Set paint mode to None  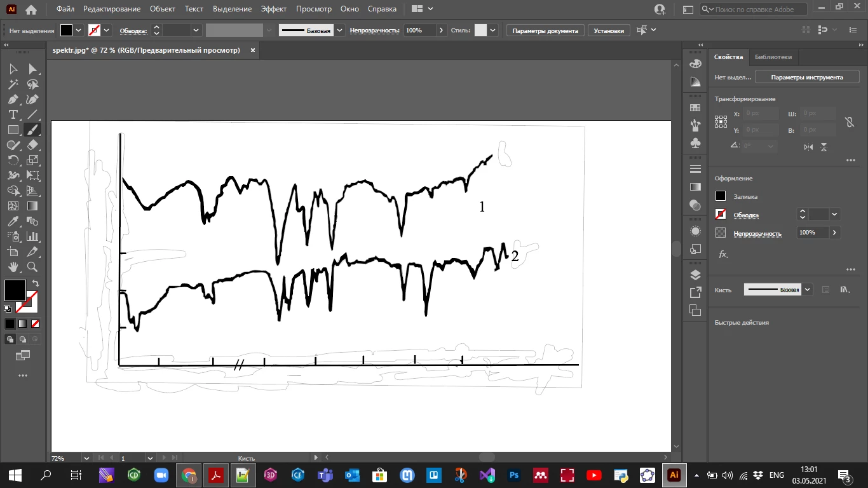coord(36,323)
